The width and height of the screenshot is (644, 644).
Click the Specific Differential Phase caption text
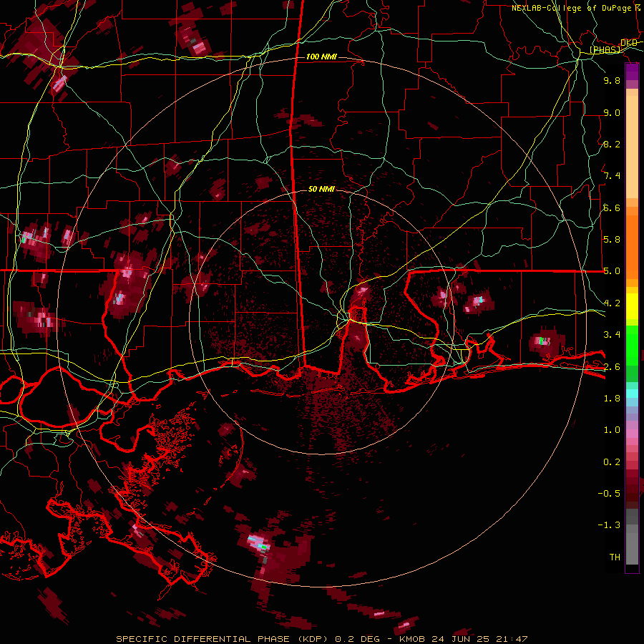pyautogui.click(x=321, y=639)
